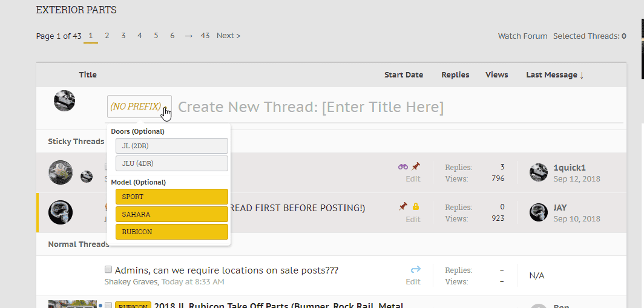Go to page 4 of the forum
Viewport: 644px width, 308px height.
(x=140, y=36)
